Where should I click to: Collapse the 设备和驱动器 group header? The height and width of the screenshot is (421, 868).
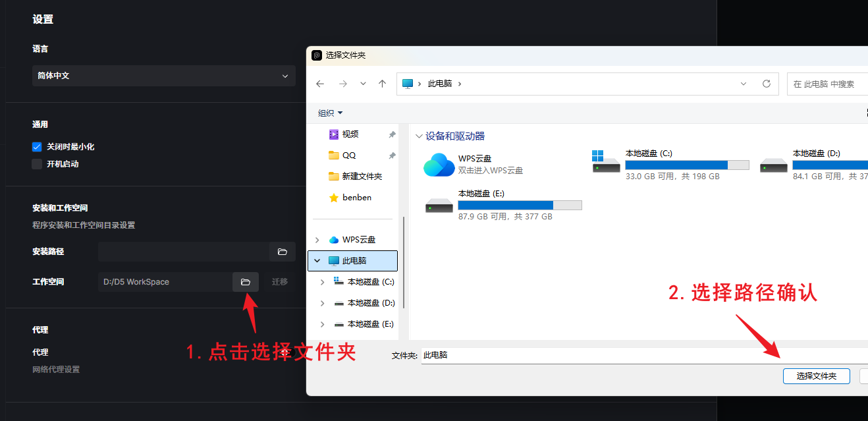pos(418,136)
